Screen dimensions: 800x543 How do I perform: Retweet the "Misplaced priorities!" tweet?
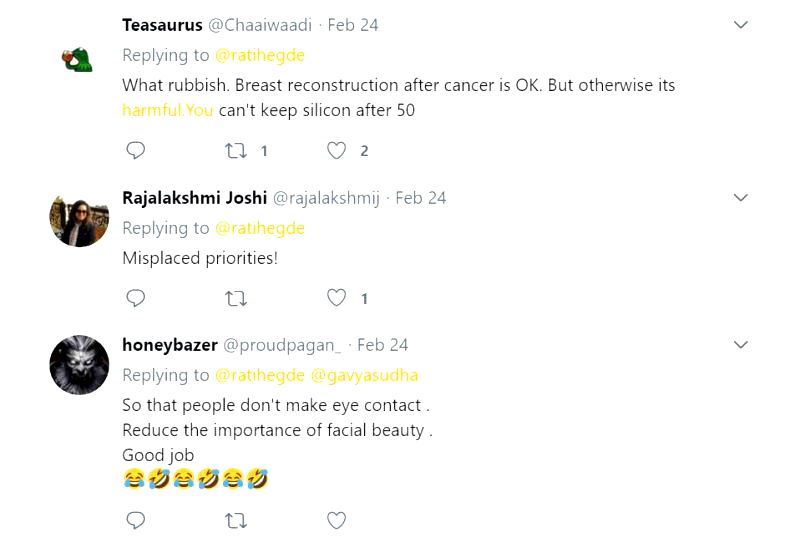pos(236,298)
